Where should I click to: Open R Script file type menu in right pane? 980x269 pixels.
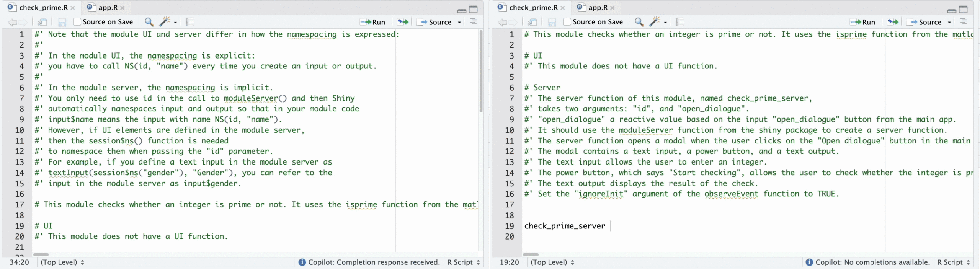pyautogui.click(x=954, y=262)
